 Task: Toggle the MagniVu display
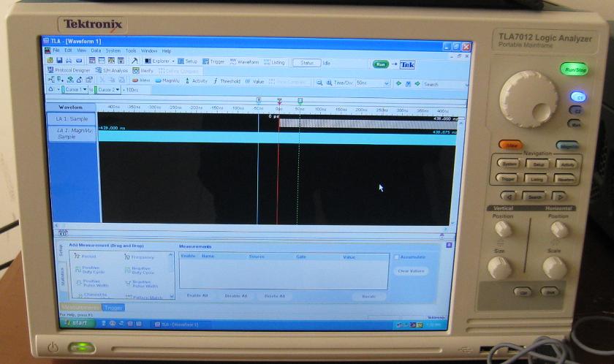point(167,80)
